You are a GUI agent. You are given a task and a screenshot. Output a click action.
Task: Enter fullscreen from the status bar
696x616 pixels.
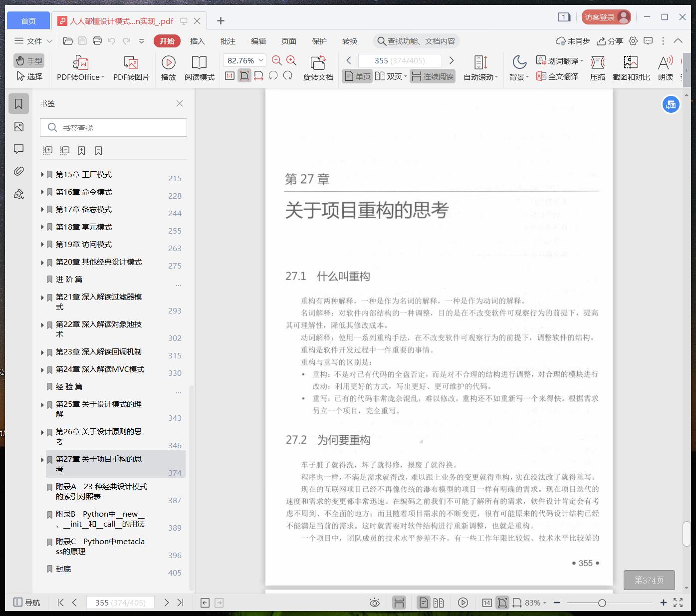pyautogui.click(x=678, y=603)
